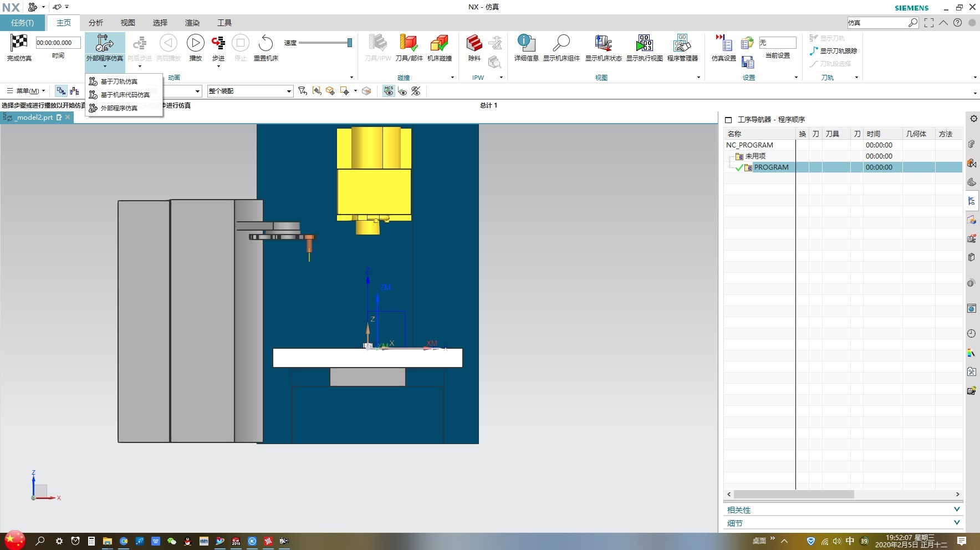Switch to the 渲染 ribbon tab

[x=192, y=23]
